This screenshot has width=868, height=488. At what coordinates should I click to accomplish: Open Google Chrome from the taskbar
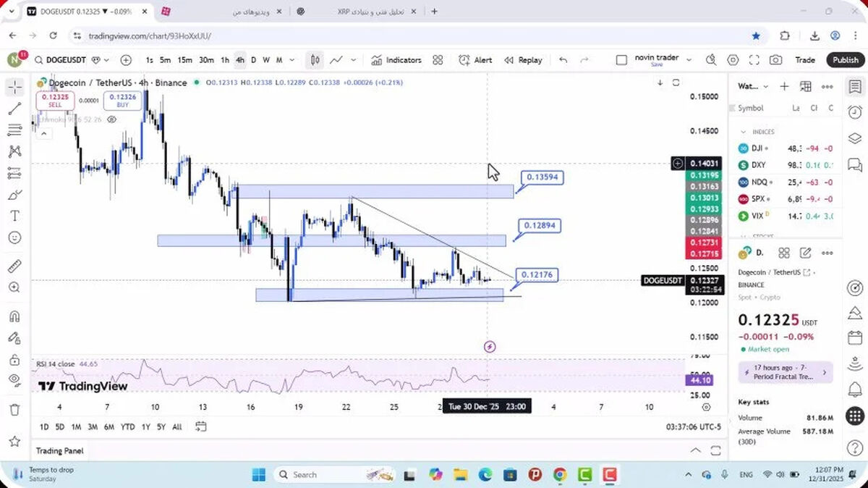tap(560, 475)
